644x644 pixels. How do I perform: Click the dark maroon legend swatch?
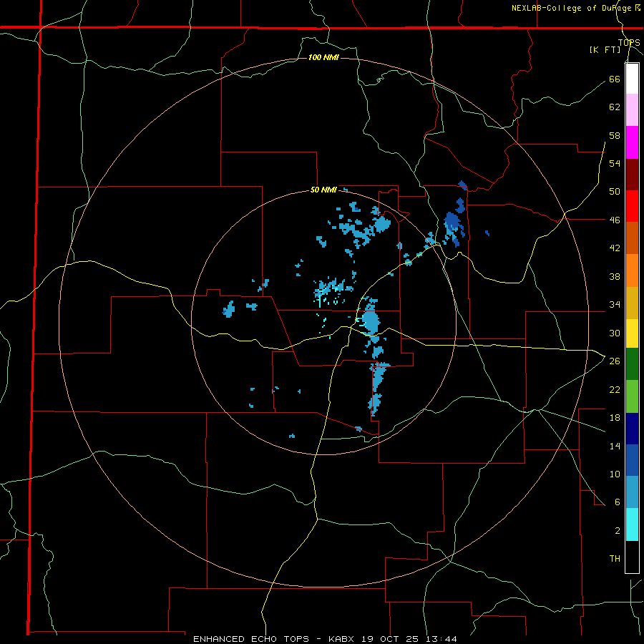tap(632, 175)
